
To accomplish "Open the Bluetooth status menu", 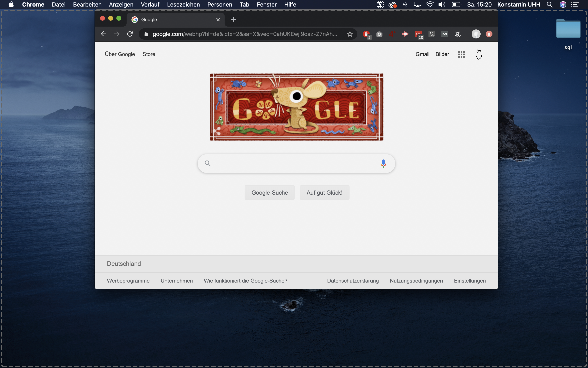I will tap(405, 5).
